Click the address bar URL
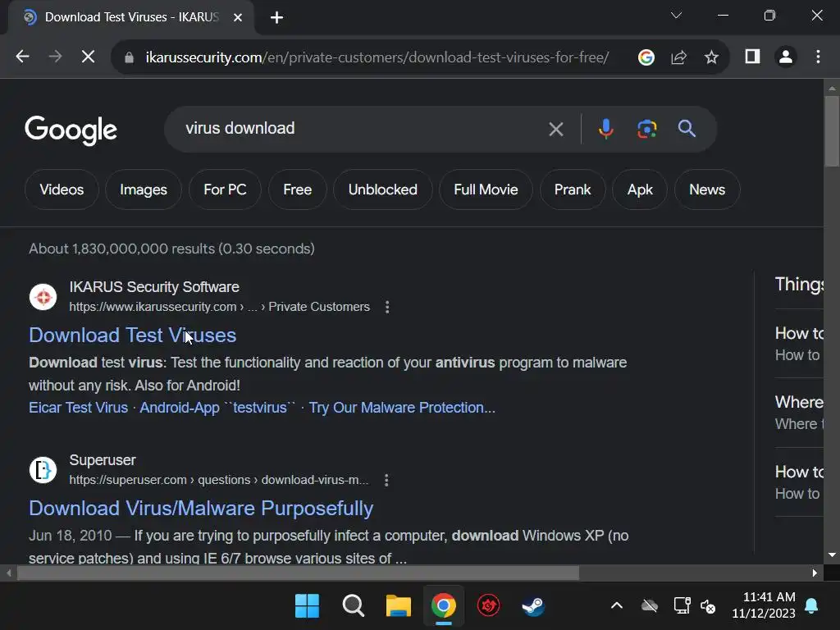Image resolution: width=840 pixels, height=630 pixels. click(x=377, y=57)
